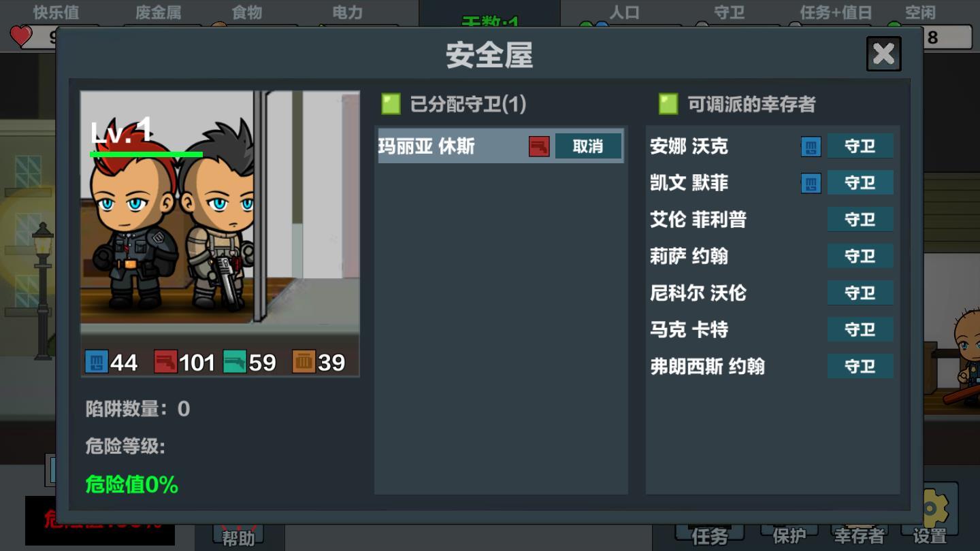Select the teal gun stat icon showing 59
This screenshot has height=551, width=980.
pos(235,362)
